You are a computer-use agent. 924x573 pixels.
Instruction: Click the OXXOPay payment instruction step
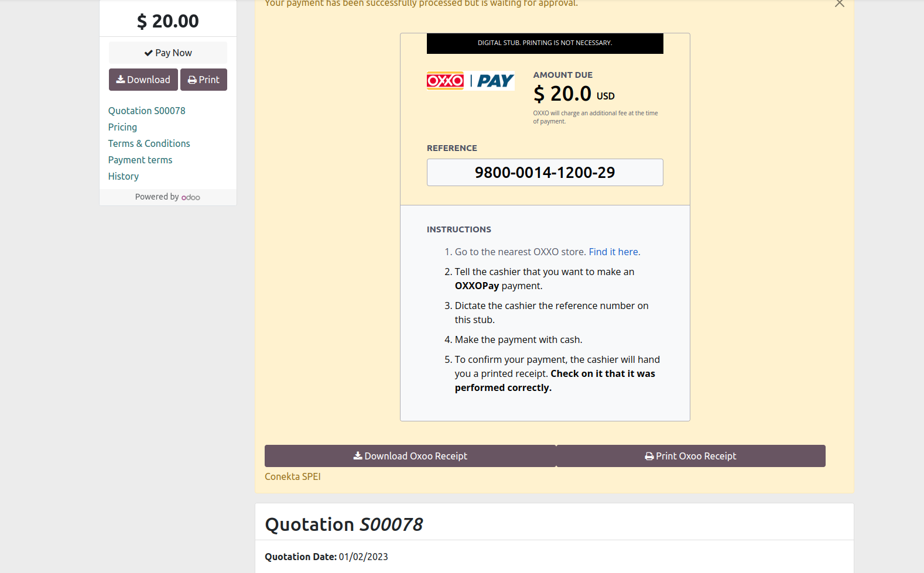point(545,279)
